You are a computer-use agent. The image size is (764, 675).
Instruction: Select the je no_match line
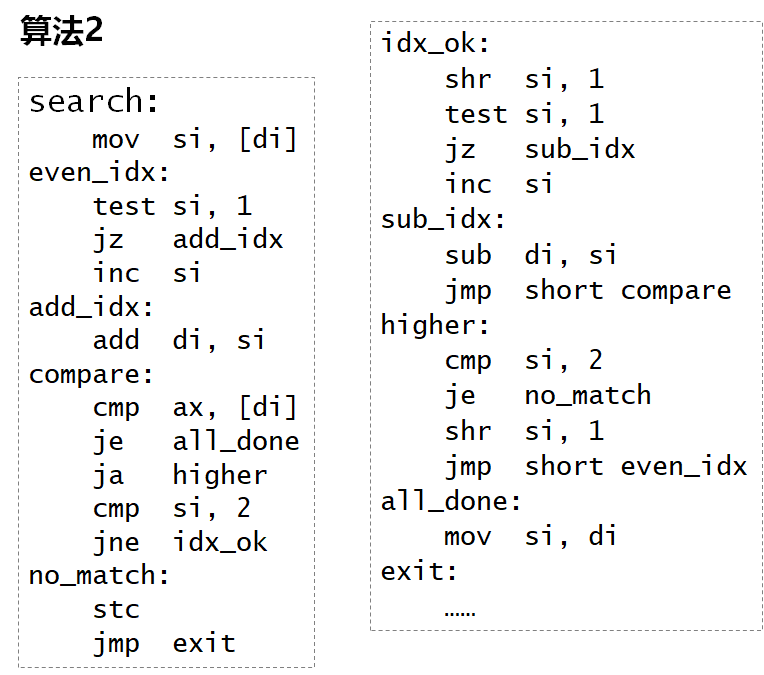pyautogui.click(x=548, y=396)
